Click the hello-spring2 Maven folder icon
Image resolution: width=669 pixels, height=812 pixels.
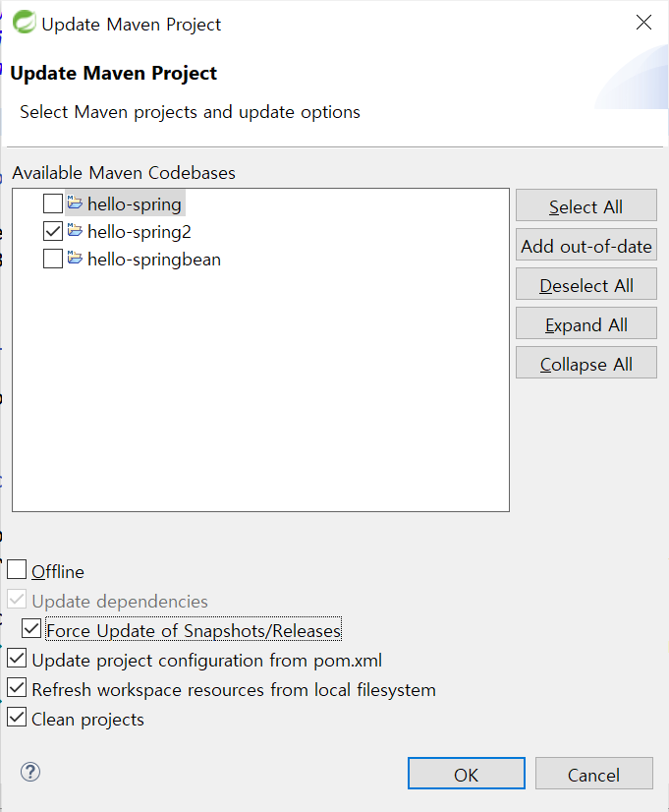tap(75, 230)
